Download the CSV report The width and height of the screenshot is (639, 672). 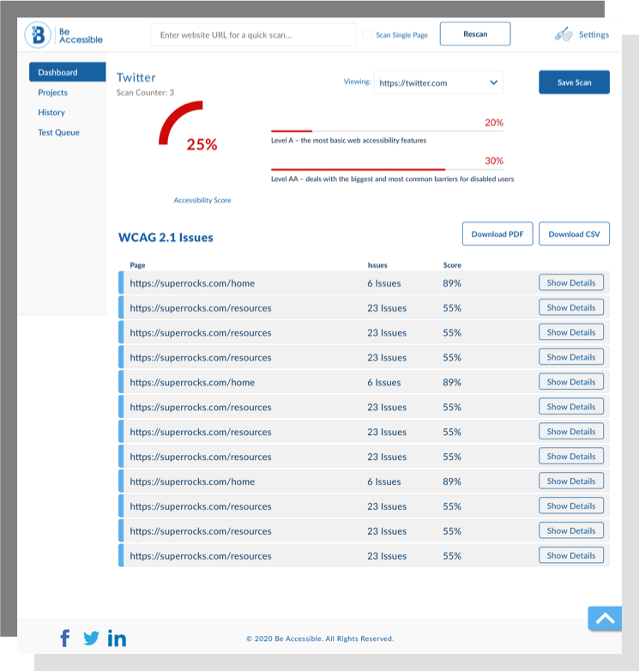point(574,234)
